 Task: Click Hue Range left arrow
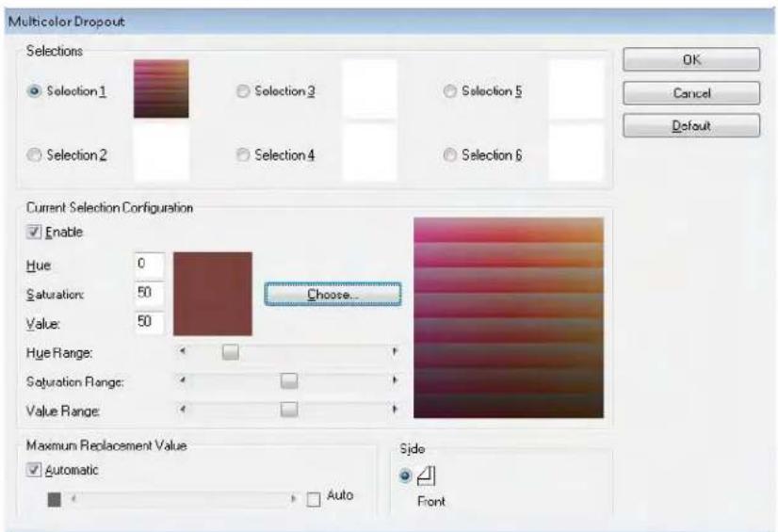pyautogui.click(x=183, y=351)
